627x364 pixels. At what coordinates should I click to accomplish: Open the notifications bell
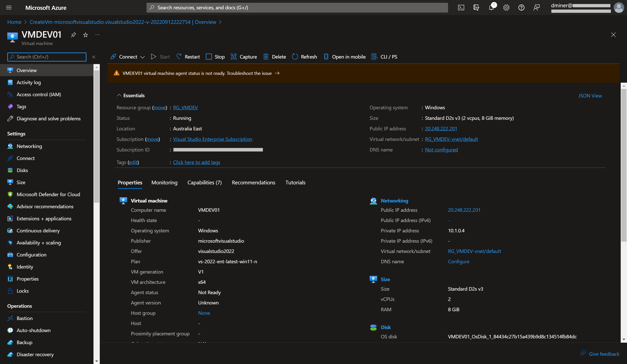pyautogui.click(x=491, y=8)
